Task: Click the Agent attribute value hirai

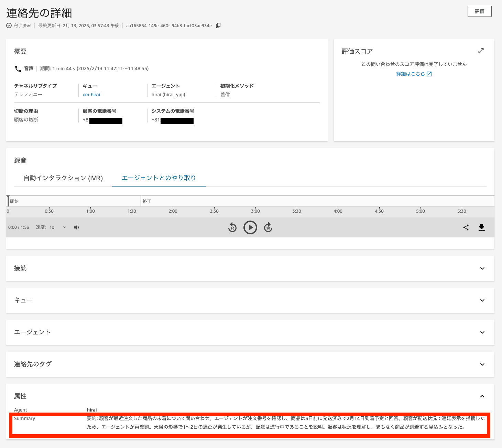Action: point(92,410)
